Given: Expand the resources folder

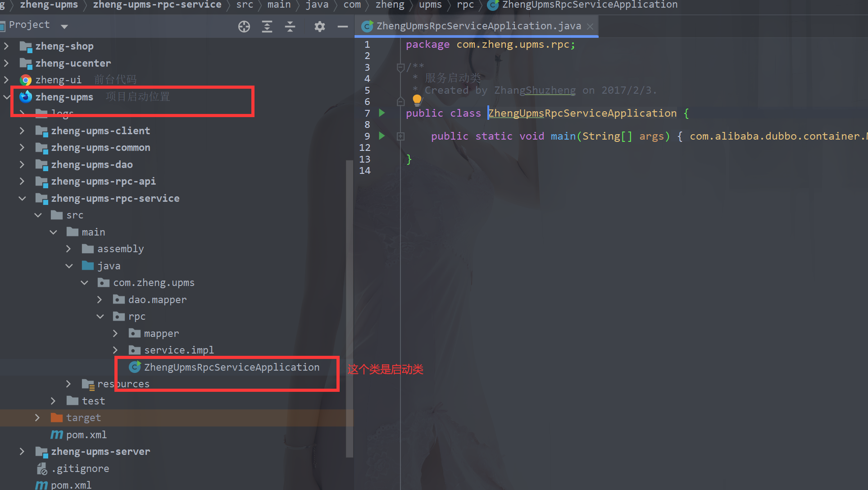Looking at the screenshot, I should point(68,384).
